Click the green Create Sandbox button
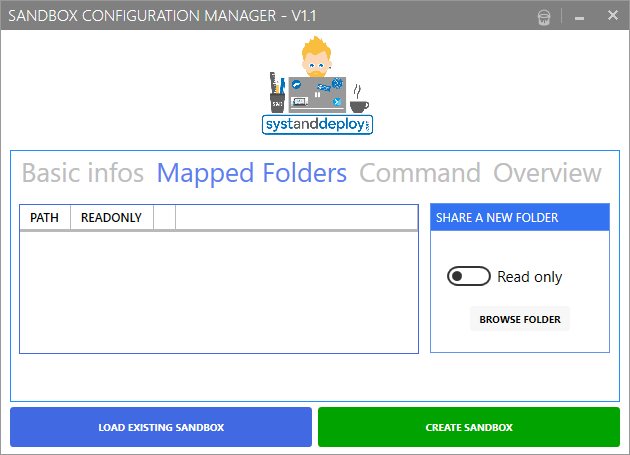This screenshot has height=455, width=630. tap(469, 427)
